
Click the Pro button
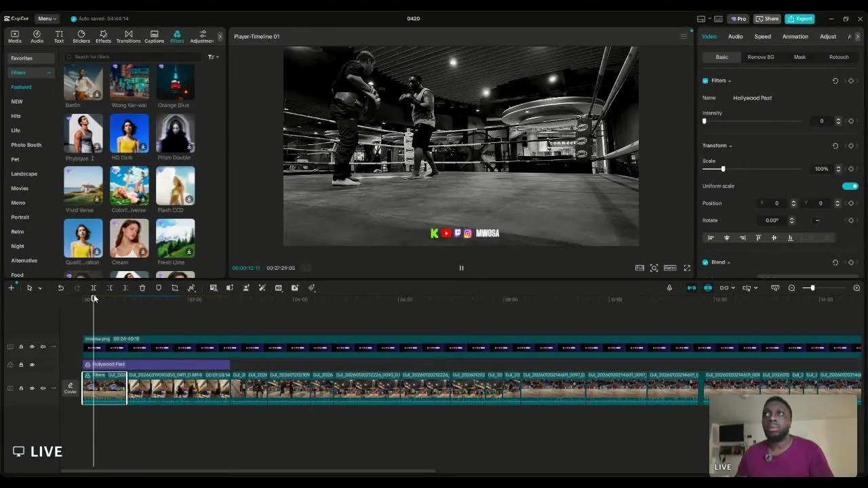coord(738,19)
